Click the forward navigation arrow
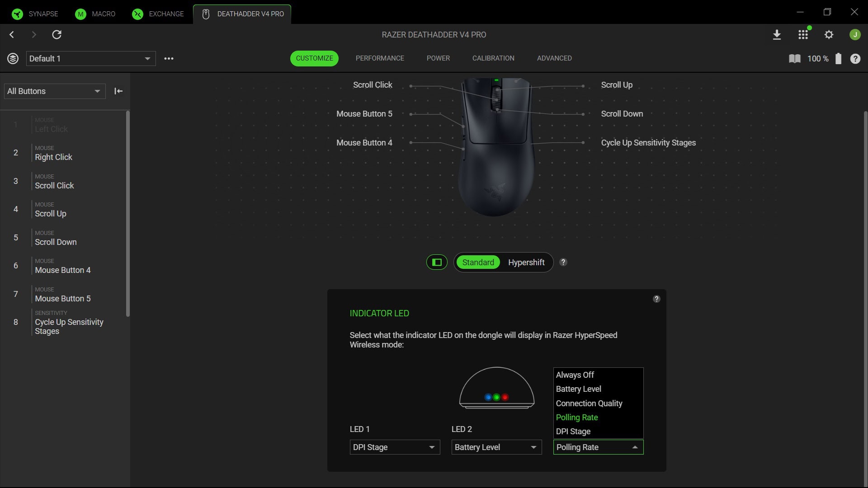The image size is (868, 488). [x=34, y=35]
